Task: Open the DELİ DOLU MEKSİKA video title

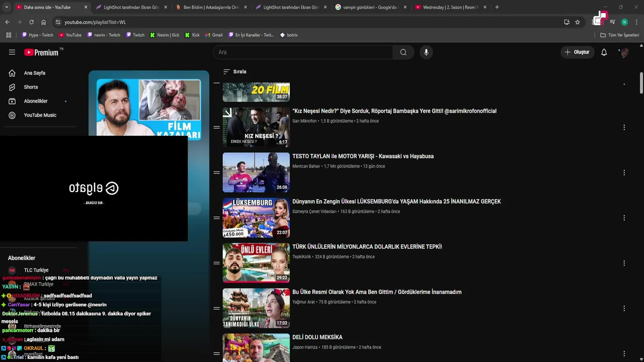Action: [x=317, y=337]
